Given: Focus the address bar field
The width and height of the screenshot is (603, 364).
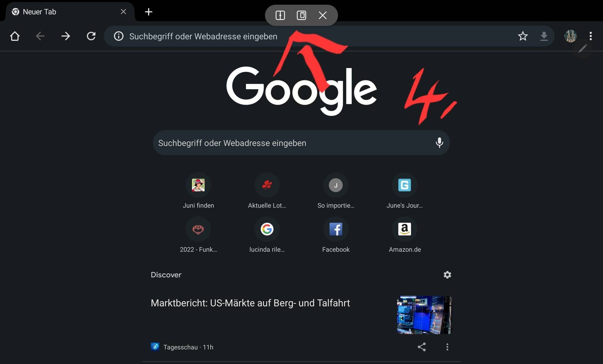Looking at the screenshot, I should click(x=329, y=36).
